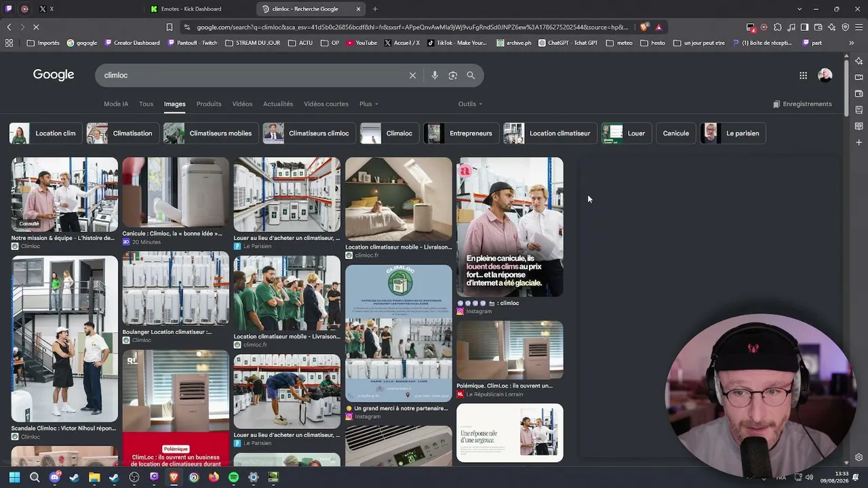This screenshot has width=868, height=488.
Task: Open a new browser tab
Action: click(375, 9)
